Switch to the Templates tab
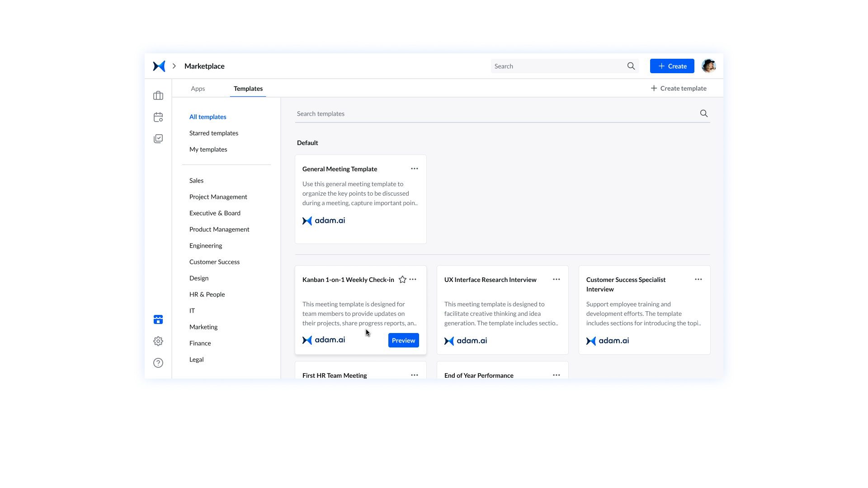This screenshot has height=488, width=868. click(x=248, y=89)
